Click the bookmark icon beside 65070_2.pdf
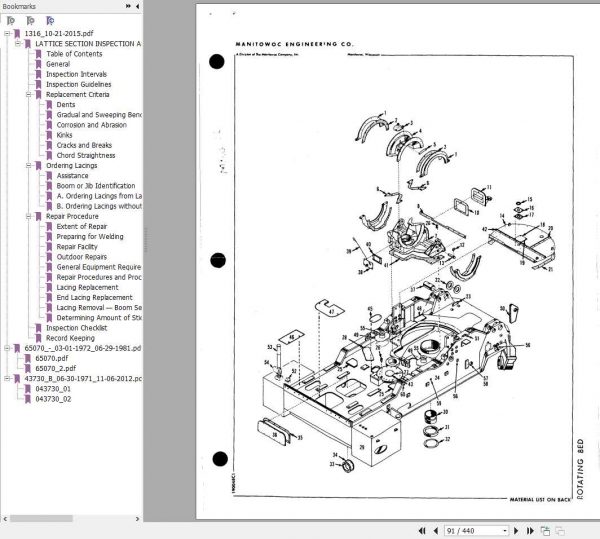600x539 pixels. (x=28, y=368)
